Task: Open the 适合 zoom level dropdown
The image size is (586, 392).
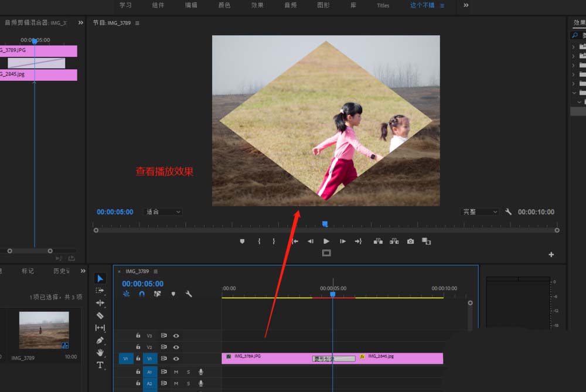Action: pos(163,212)
